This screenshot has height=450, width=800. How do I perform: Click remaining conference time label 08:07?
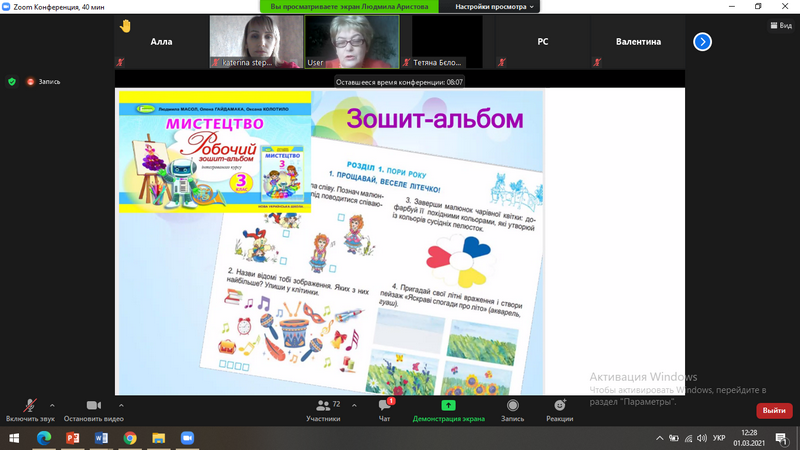click(399, 82)
